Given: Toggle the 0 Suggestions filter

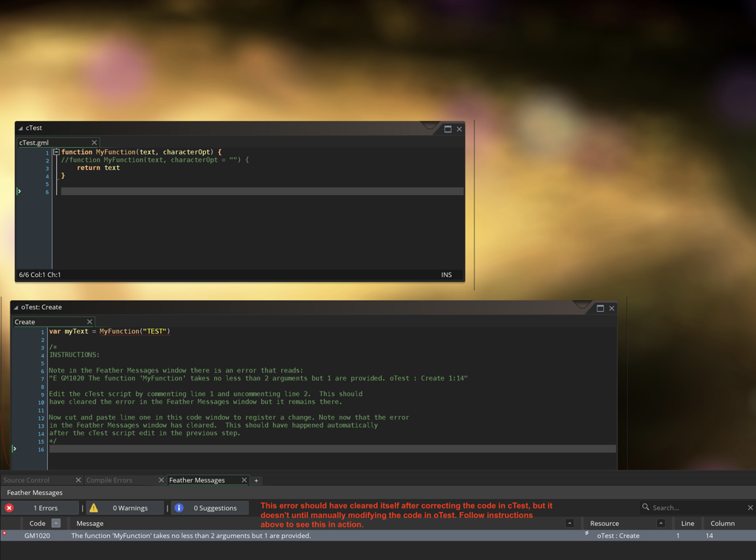Looking at the screenshot, I should (x=210, y=508).
